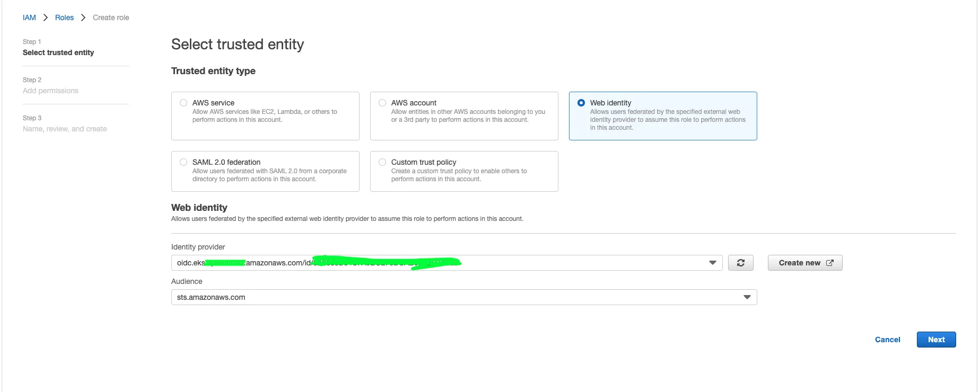This screenshot has width=980, height=392.
Task: Click the external link icon in Create new
Action: [x=830, y=263]
